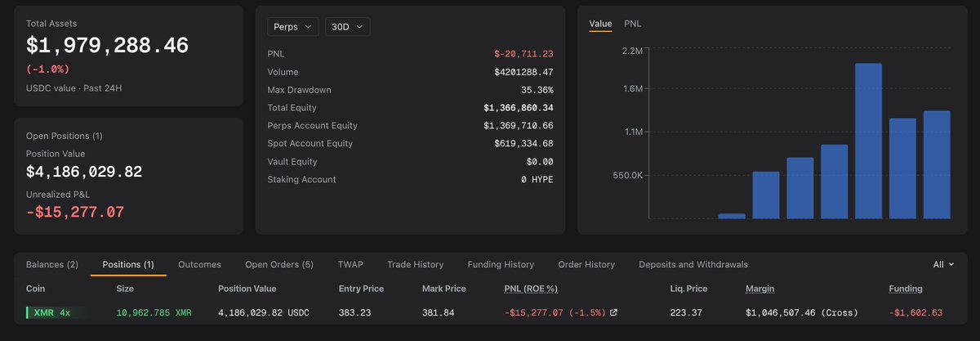Open the All filter dropdown
980x341 pixels.
click(x=943, y=265)
